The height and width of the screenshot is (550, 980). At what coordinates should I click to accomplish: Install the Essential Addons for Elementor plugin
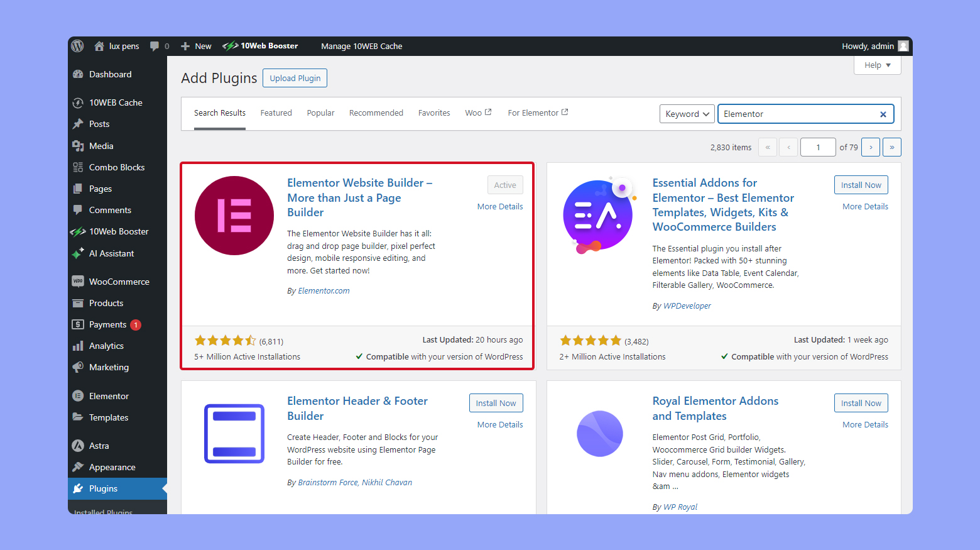click(x=861, y=184)
